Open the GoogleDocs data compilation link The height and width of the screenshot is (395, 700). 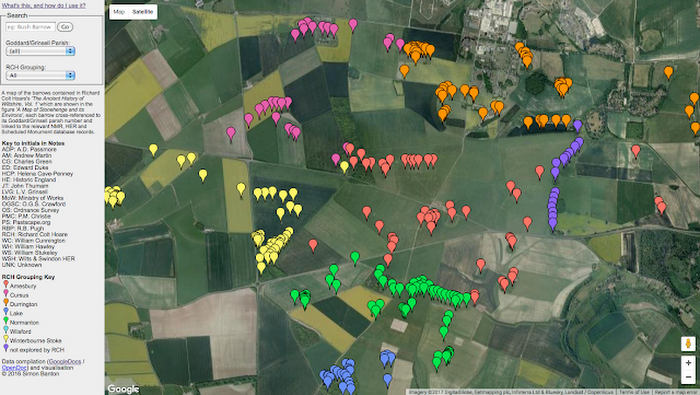coord(65,362)
